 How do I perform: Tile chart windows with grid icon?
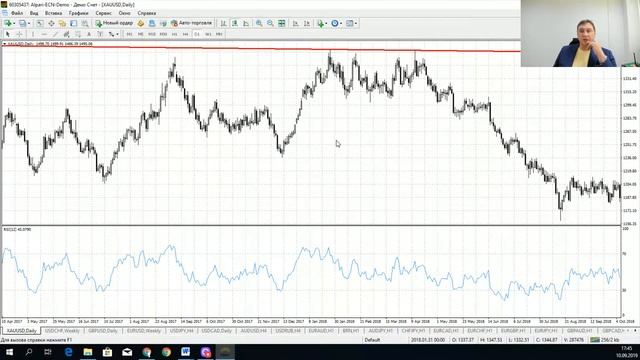[x=282, y=23]
